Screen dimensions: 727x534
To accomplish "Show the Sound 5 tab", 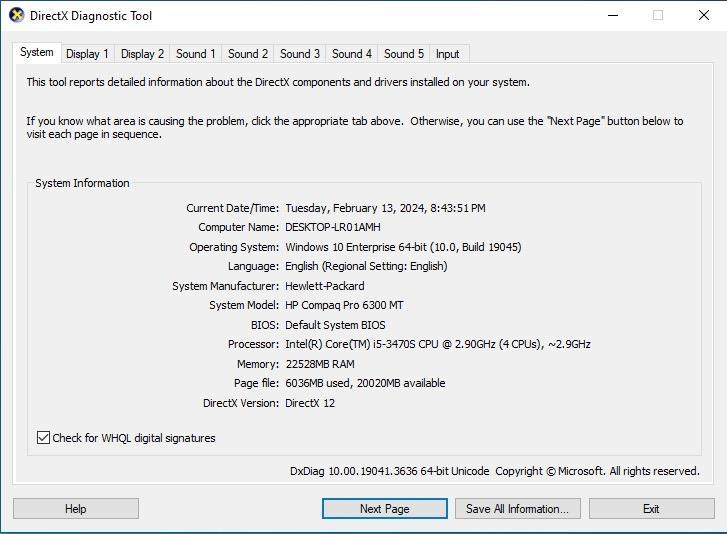I will pyautogui.click(x=403, y=54).
